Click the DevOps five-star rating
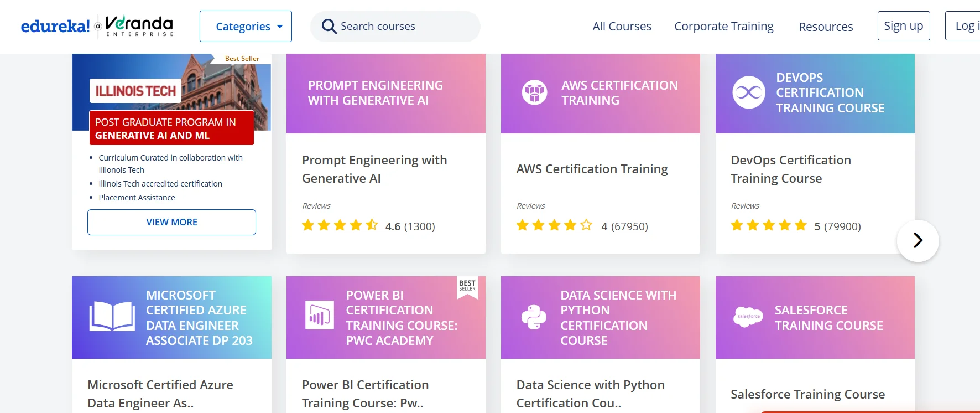This screenshot has height=413, width=980. [x=768, y=226]
